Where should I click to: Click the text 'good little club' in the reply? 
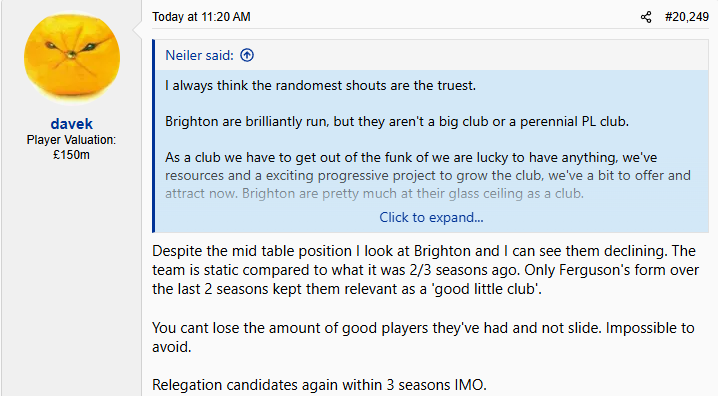click(x=486, y=289)
